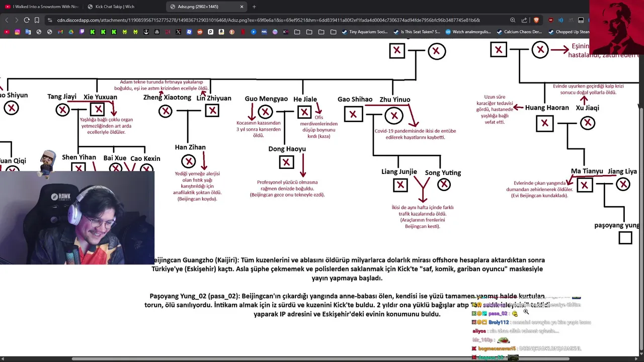Screen dimensions: 644x362
Task: Open the Google Drive bookmark icon
Action: 71,32
